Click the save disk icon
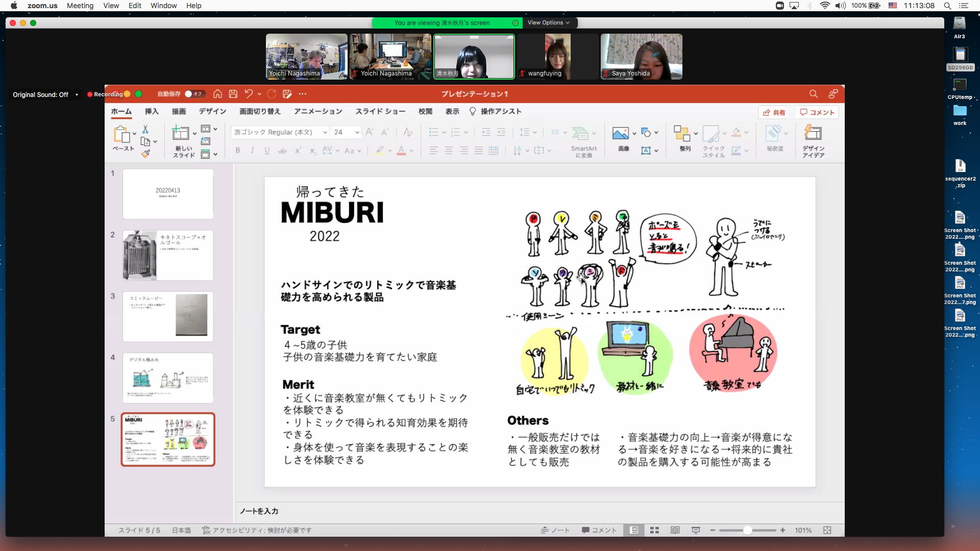This screenshot has width=980, height=551. pos(233,94)
